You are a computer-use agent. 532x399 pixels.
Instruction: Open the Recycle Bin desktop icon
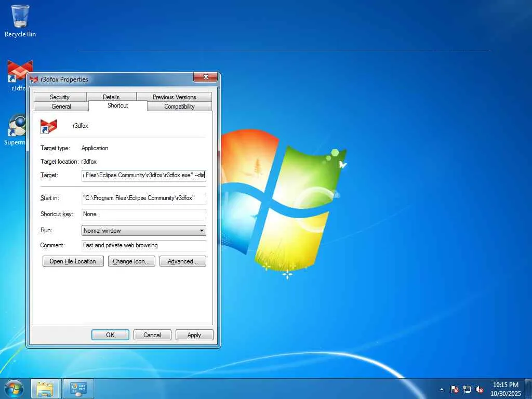point(20,21)
